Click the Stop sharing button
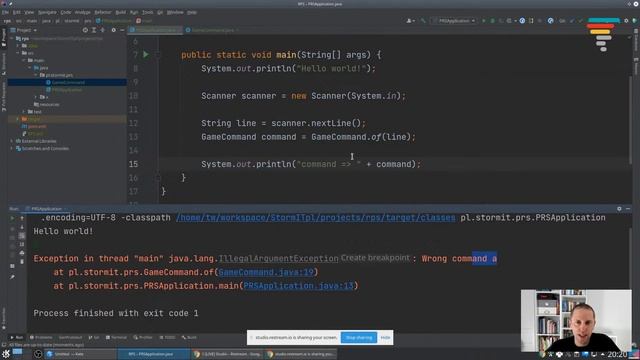The height and width of the screenshot is (360, 640). tap(359, 338)
